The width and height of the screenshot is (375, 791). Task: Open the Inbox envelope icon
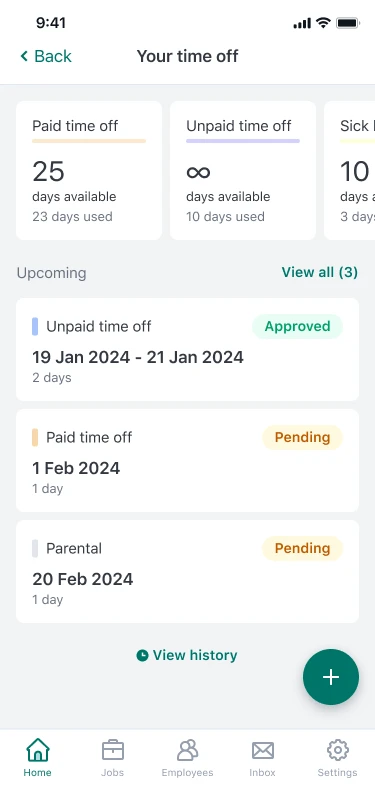click(x=262, y=751)
